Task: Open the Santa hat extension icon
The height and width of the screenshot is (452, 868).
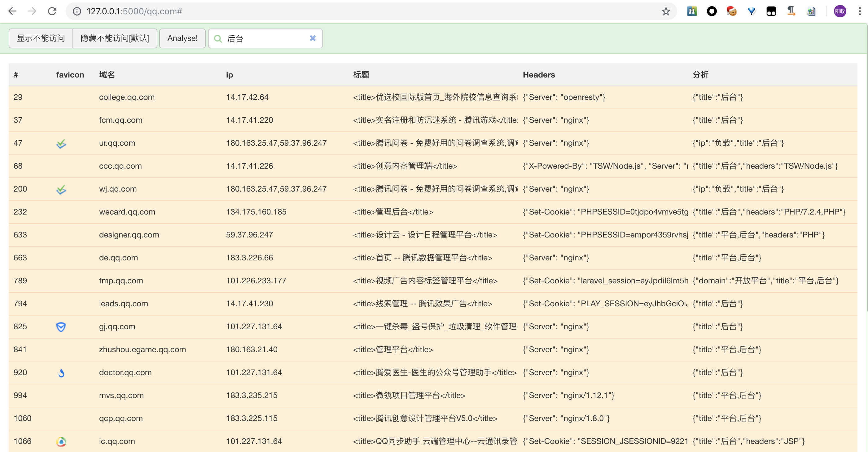Action: [731, 11]
